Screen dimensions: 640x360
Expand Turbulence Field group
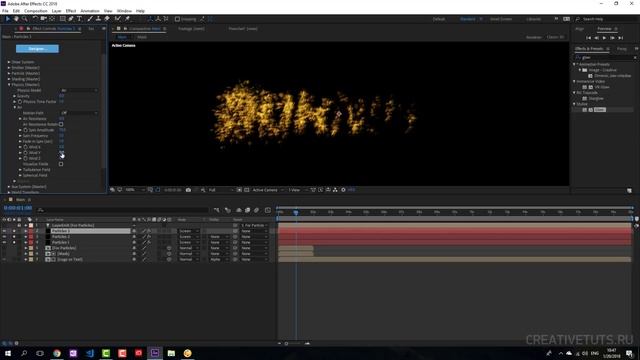tap(20, 169)
